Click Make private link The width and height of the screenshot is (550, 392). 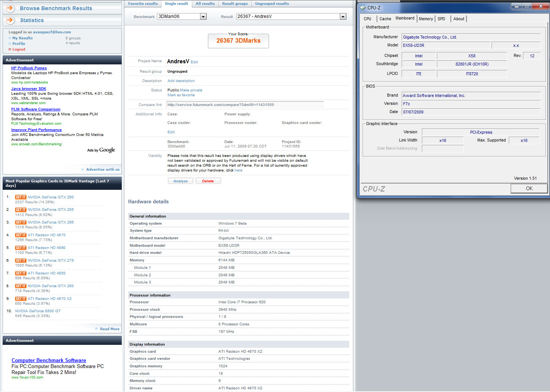pos(191,90)
